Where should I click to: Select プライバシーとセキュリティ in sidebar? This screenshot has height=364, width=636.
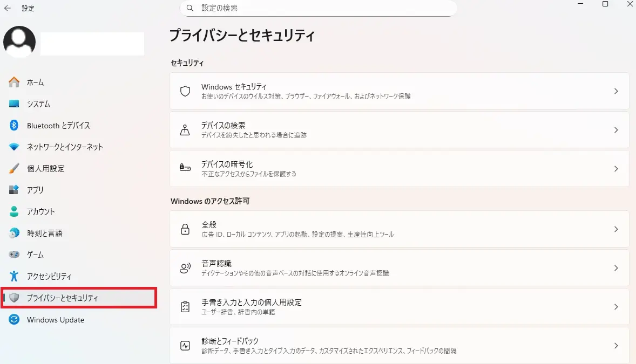(x=79, y=298)
